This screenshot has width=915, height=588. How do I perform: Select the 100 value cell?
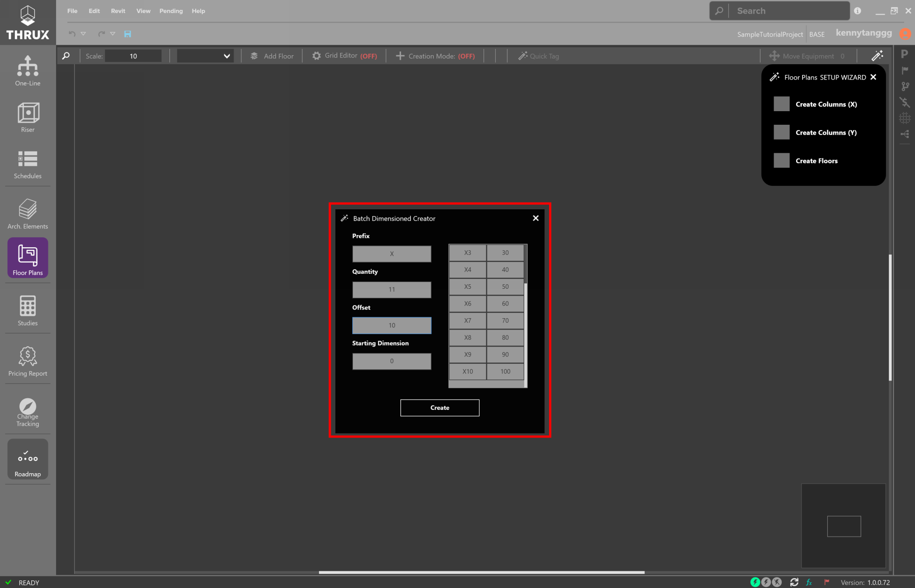505,372
